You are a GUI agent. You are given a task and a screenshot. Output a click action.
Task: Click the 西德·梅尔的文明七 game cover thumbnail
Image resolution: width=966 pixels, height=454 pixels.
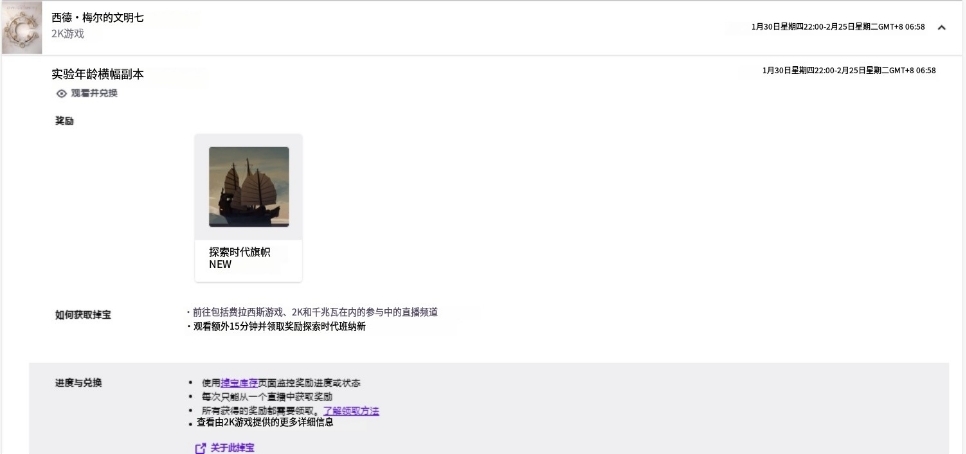(x=22, y=27)
